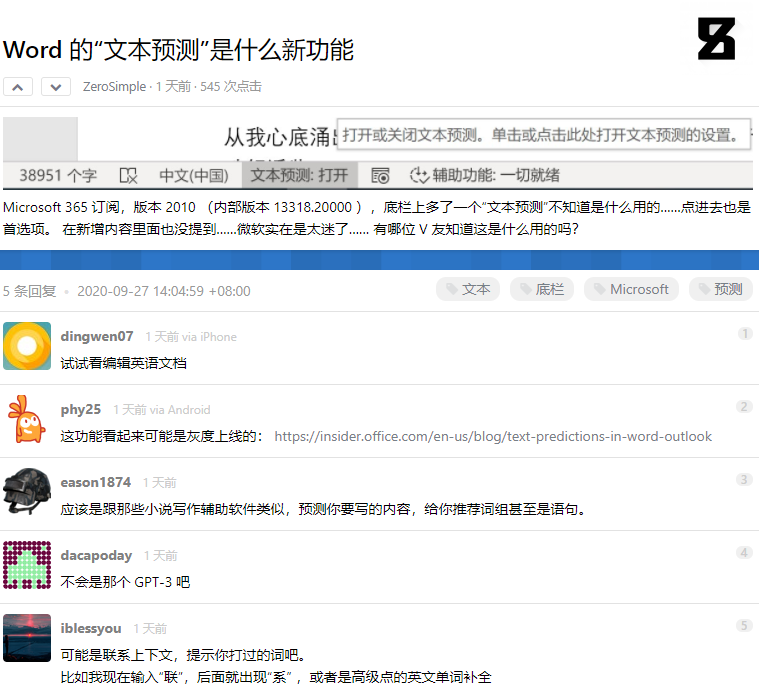Open phy25's carrot avatar

(x=27, y=419)
